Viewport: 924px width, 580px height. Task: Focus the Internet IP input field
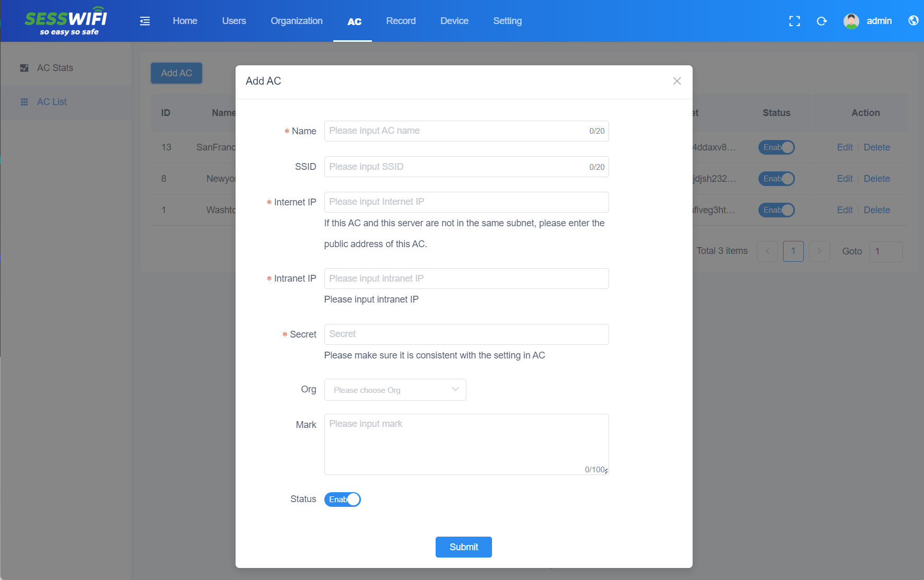[x=466, y=202]
